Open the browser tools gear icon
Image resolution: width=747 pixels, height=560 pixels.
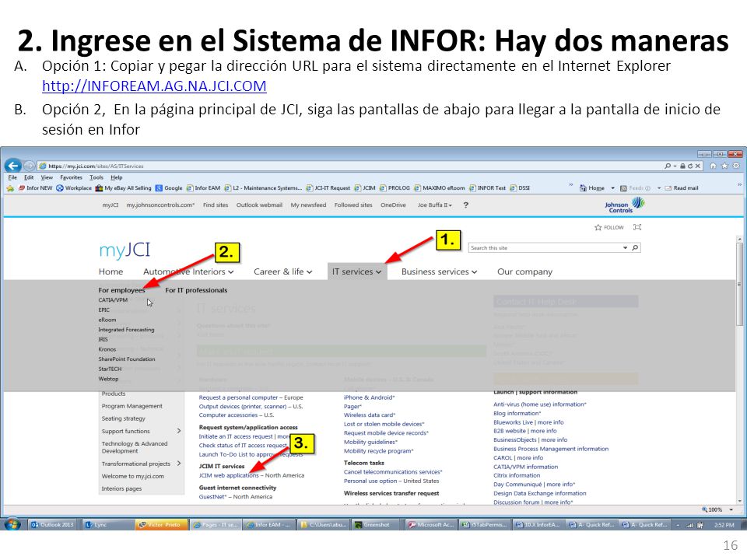(x=736, y=166)
